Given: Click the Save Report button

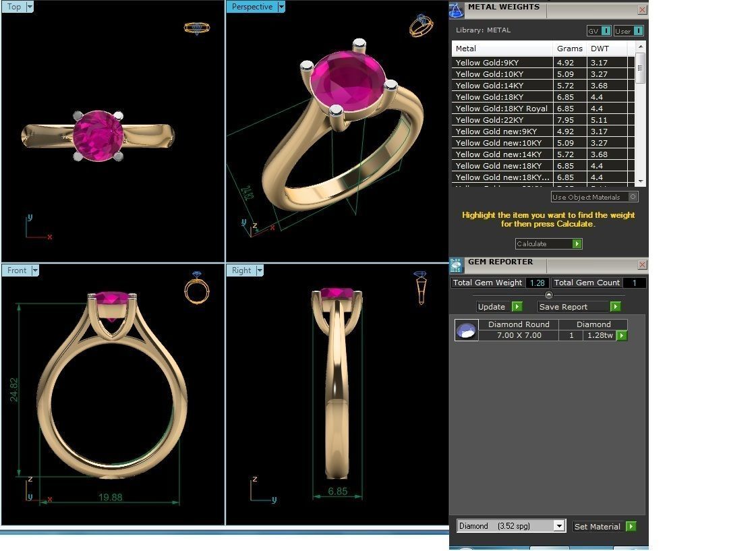Looking at the screenshot, I should [579, 307].
